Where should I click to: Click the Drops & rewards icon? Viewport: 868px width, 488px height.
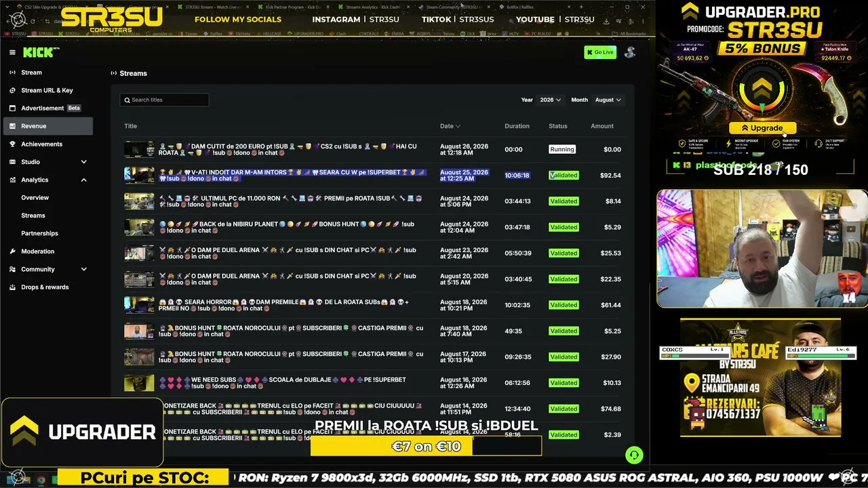pyautogui.click(x=13, y=287)
